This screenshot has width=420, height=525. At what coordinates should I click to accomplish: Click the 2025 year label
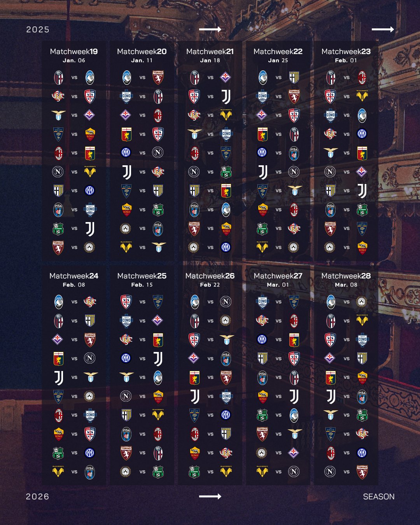[x=38, y=30]
